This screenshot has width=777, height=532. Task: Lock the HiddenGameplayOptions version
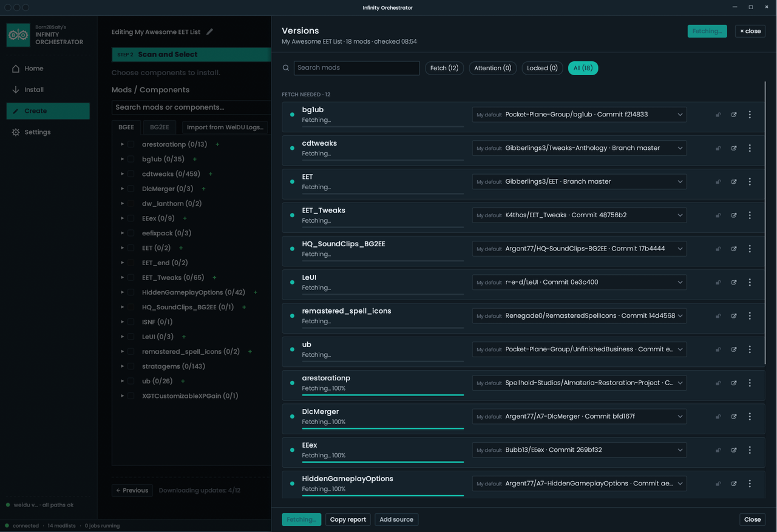tap(718, 484)
